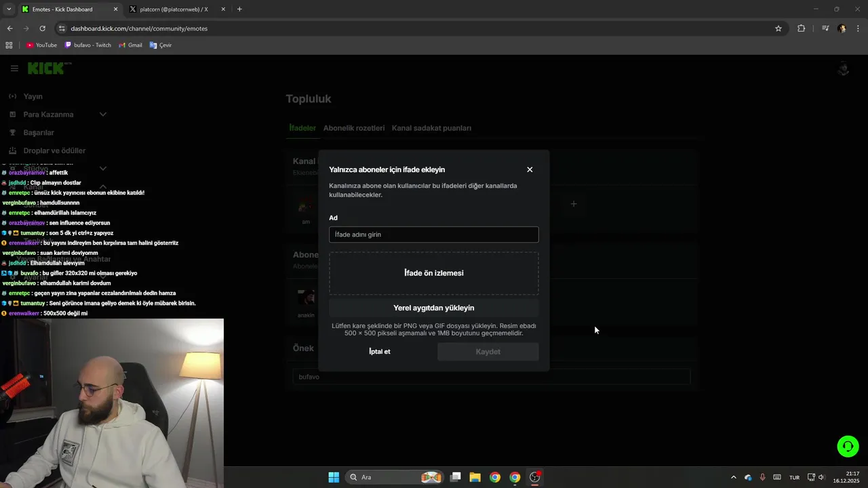
Task: Expand the Stüdyo section chevron
Action: pyautogui.click(x=103, y=169)
